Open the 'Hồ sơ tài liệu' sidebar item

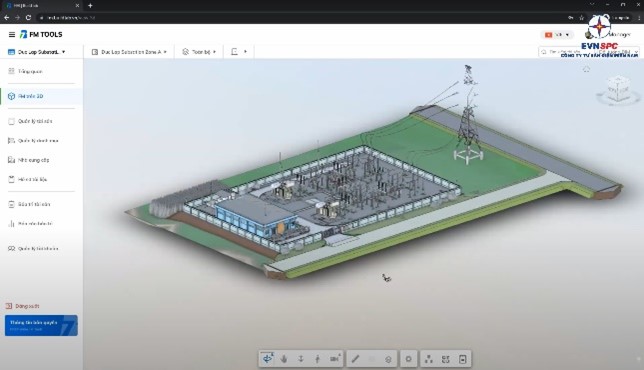pyautogui.click(x=41, y=179)
